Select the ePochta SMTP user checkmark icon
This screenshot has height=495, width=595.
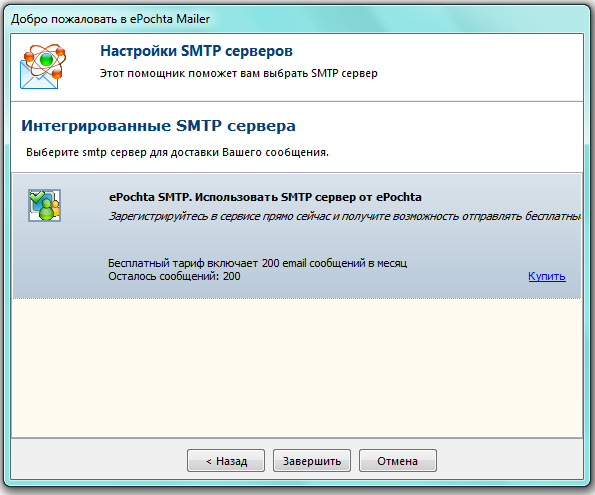[x=44, y=205]
